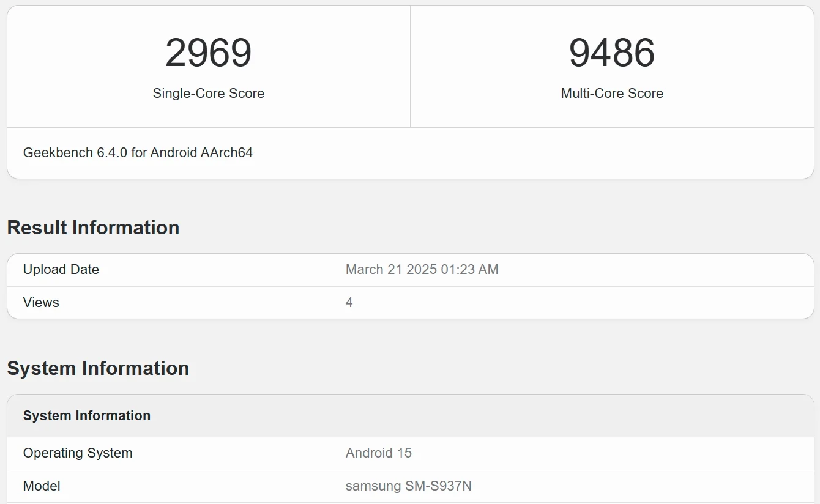Click the vertical divider between score panels
Screen dimensions: 820x504
pyautogui.click(x=410, y=66)
